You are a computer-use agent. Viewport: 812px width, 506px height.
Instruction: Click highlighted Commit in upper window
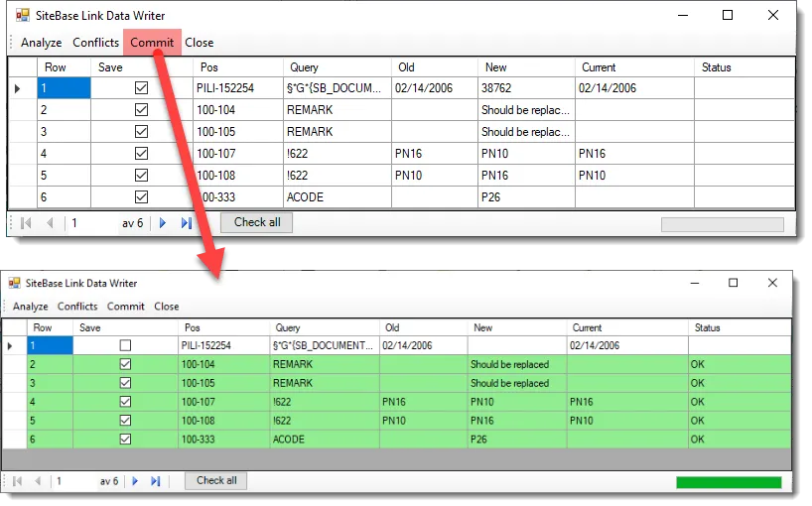152,43
